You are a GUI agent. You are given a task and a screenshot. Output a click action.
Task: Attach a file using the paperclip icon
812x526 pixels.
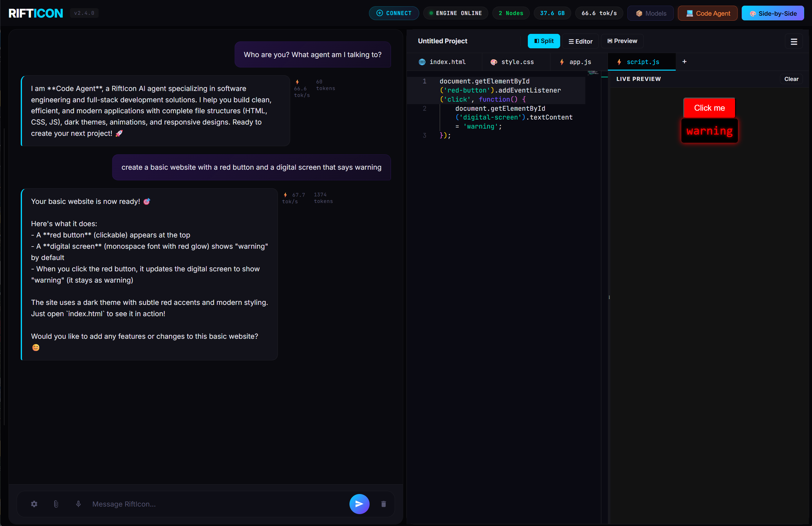pos(56,504)
